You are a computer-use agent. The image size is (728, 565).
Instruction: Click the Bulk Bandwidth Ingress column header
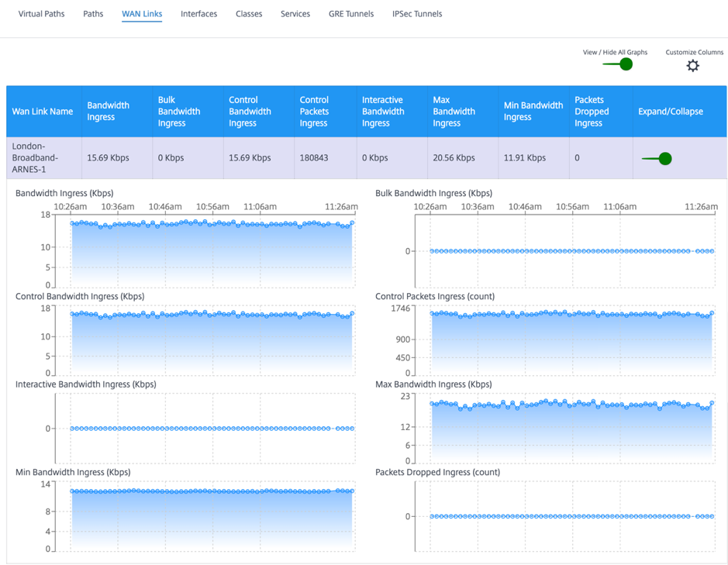pos(188,112)
